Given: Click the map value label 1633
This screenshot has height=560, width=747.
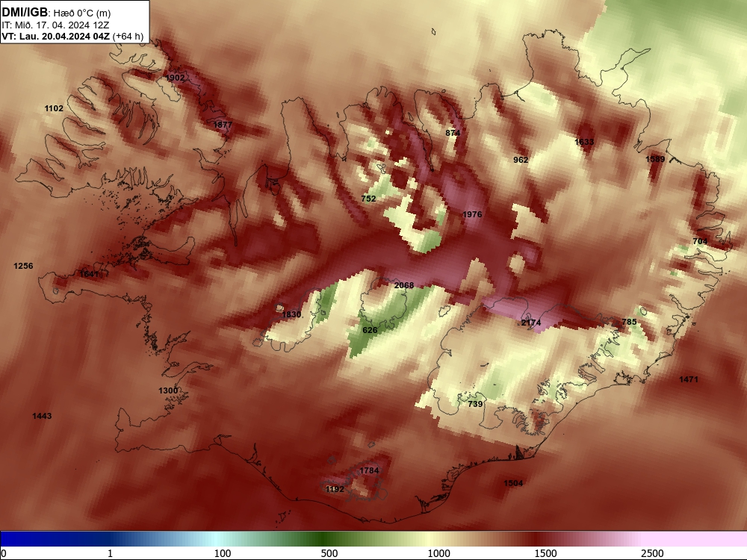Looking at the screenshot, I should coord(584,142).
